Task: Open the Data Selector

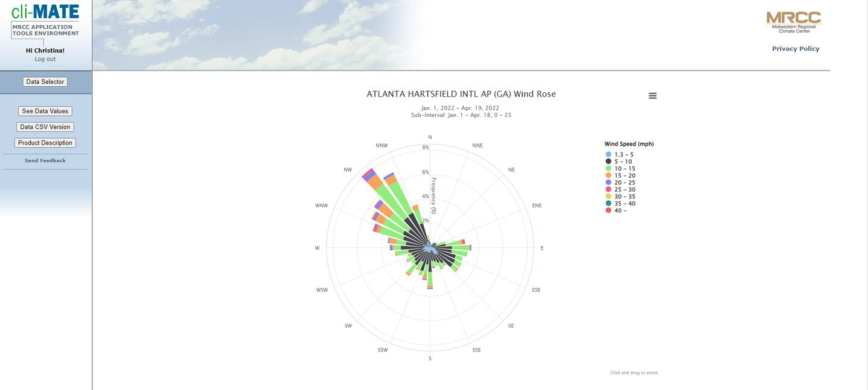Action: click(x=45, y=82)
